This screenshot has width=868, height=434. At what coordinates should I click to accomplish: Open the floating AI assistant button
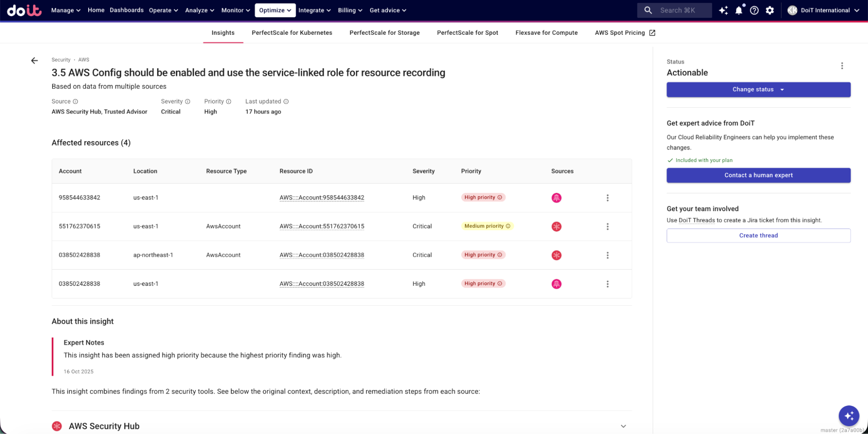848,416
